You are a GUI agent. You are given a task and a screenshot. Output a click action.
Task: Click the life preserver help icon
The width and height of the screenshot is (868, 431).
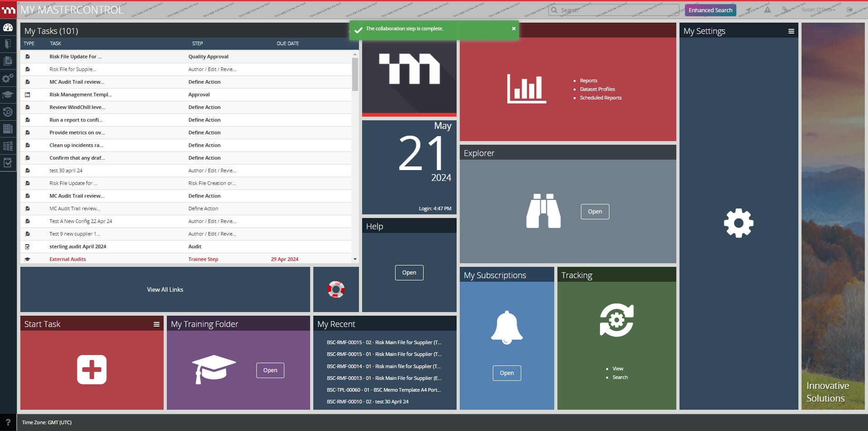(x=336, y=289)
